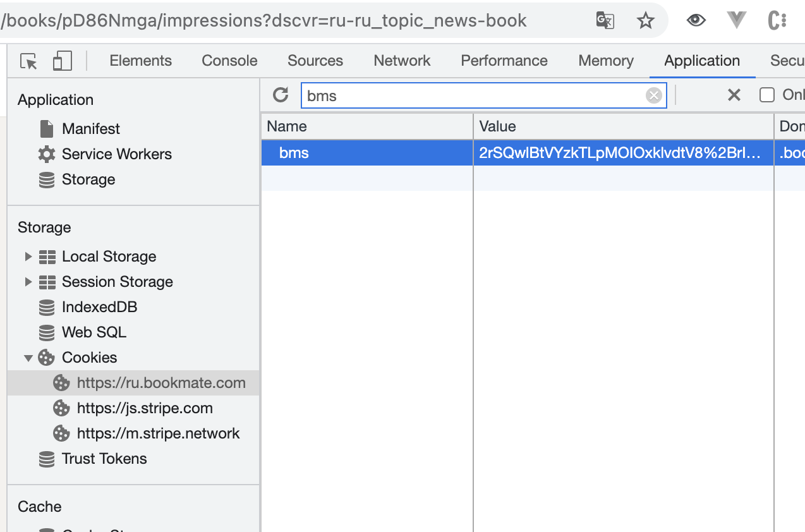Open the Vue devtools extension icon
The width and height of the screenshot is (805, 532).
(x=737, y=21)
